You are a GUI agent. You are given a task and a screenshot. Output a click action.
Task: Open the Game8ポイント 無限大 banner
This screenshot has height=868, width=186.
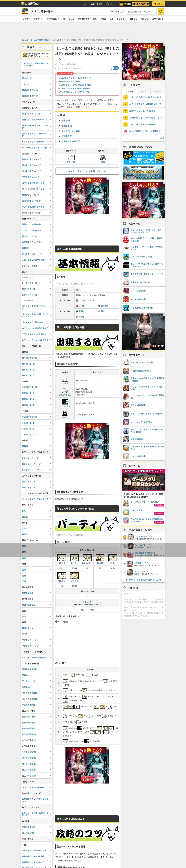click(x=144, y=158)
